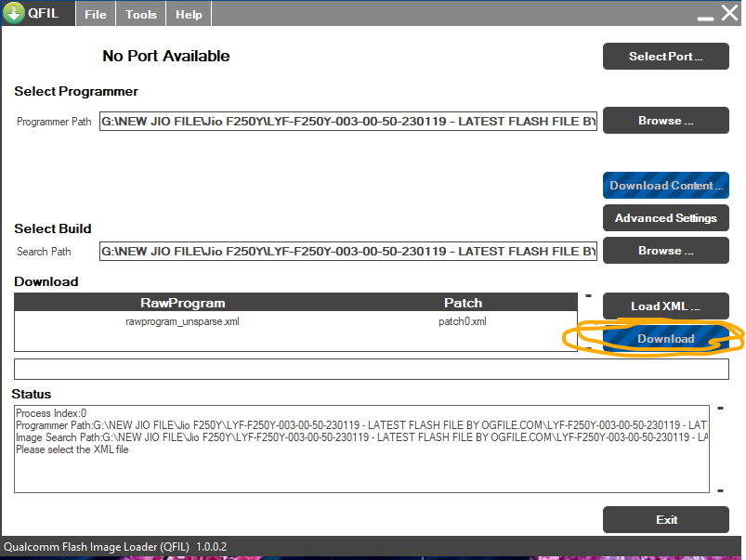746x560 pixels.
Task: Open the Help menu
Action: (189, 15)
